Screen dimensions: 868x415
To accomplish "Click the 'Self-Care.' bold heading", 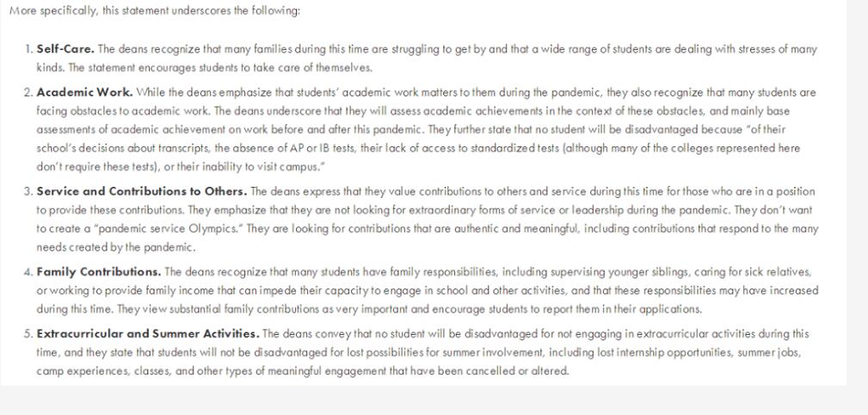I will tap(65, 48).
